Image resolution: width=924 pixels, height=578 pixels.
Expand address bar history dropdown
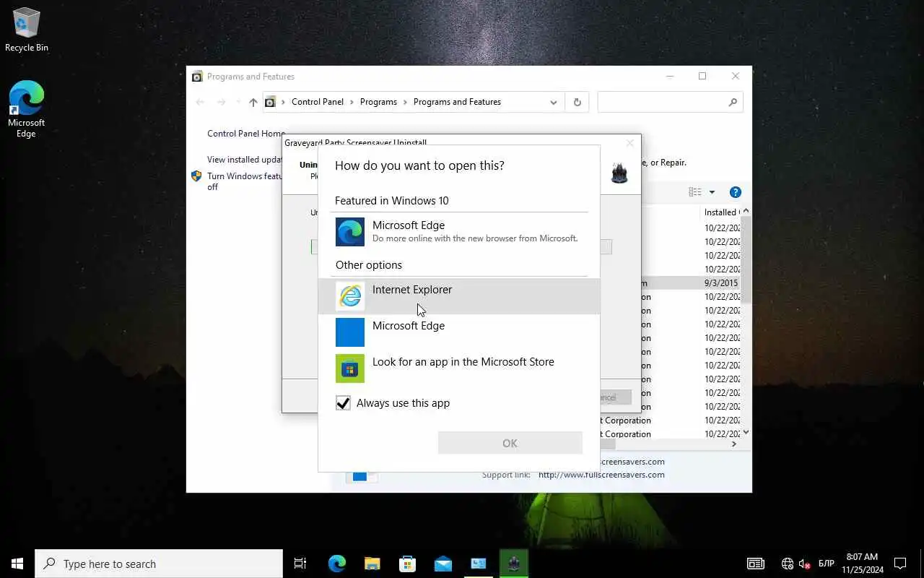(x=554, y=102)
